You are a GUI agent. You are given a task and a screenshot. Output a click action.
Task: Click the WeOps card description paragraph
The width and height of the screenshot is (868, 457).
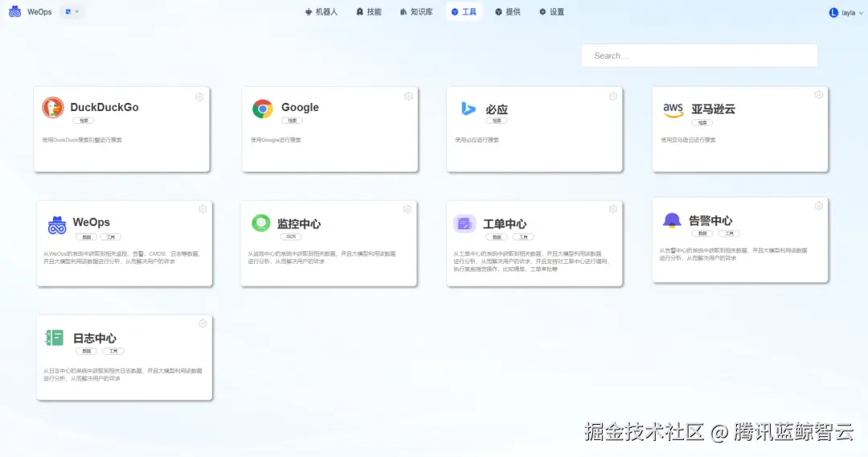click(122, 257)
